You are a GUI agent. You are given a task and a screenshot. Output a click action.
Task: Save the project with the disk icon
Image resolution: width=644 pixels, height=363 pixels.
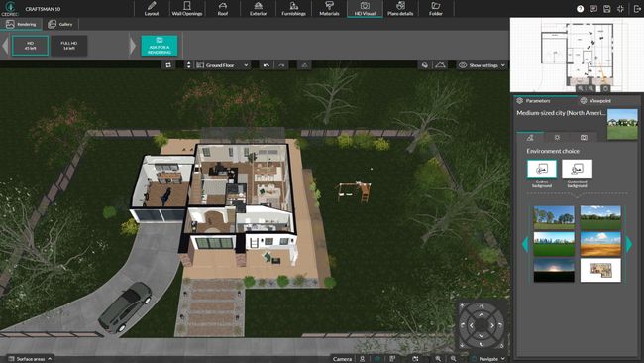click(x=607, y=9)
